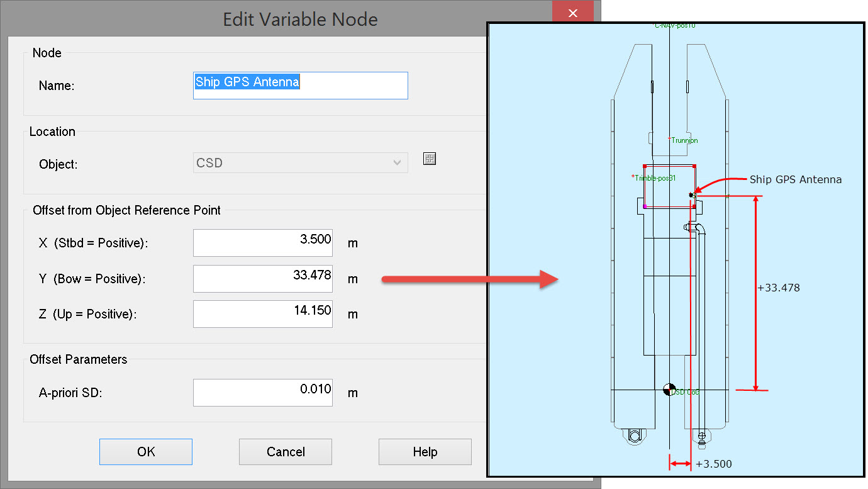This screenshot has width=868, height=489.
Task: Click the +33.478 dimension label
Action: click(x=779, y=288)
